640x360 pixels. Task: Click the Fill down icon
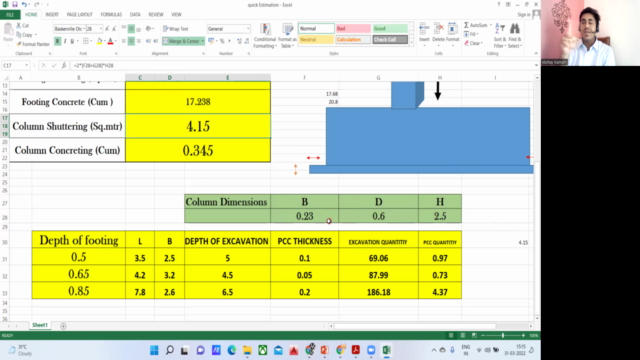[467, 34]
